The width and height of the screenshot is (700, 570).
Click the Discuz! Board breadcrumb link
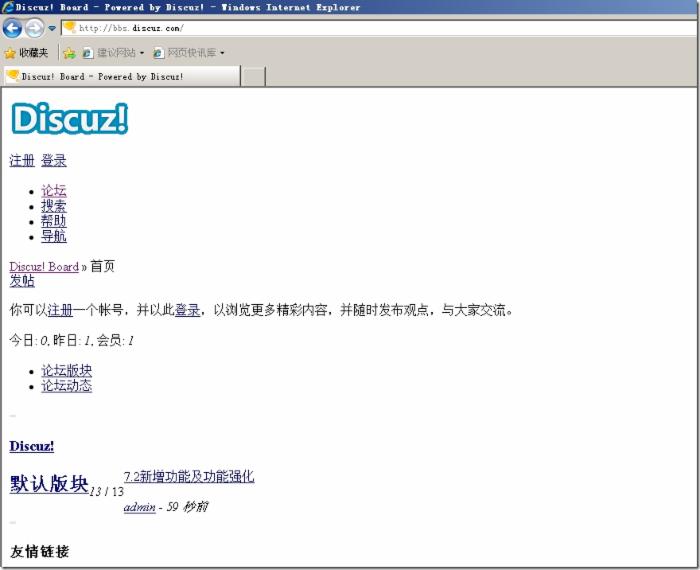point(44,266)
